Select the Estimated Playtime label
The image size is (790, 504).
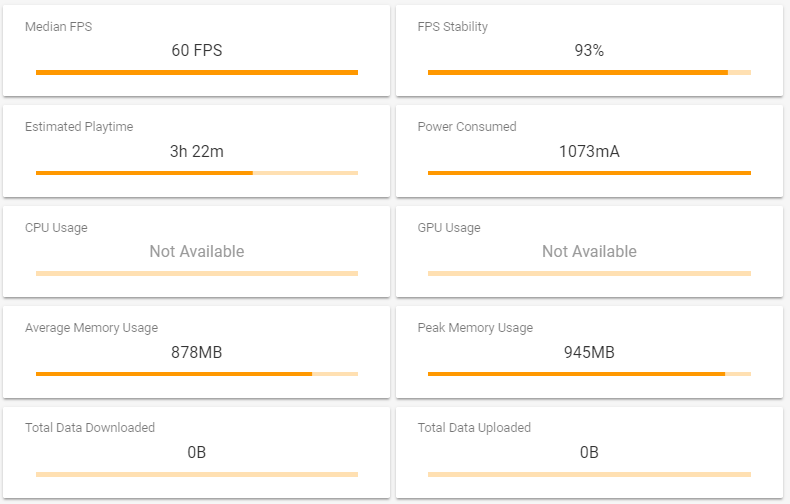79,127
